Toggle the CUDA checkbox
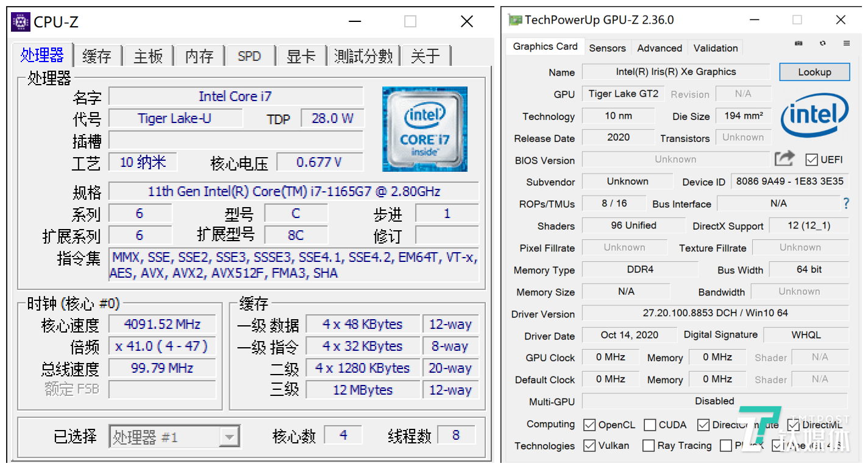This screenshot has width=868, height=469. click(650, 425)
